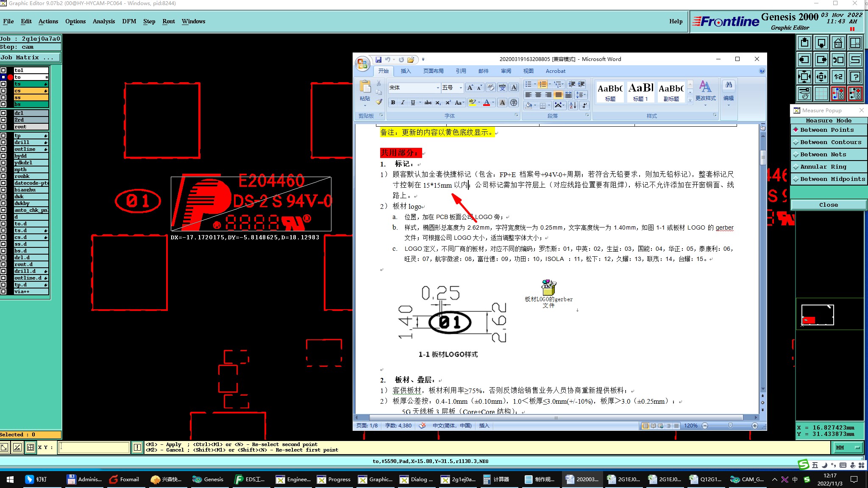Viewport: 868px width, 488px height.
Task: Switch to the 页面布局 ribbon tab
Action: coord(433,71)
